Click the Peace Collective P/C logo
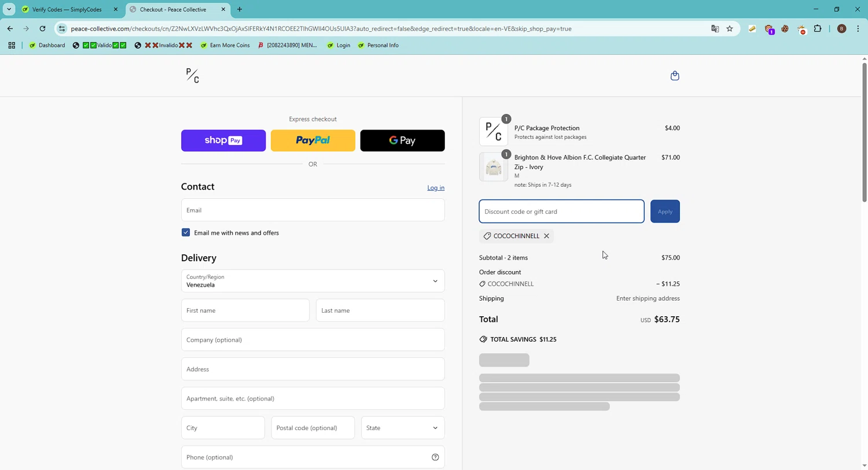The width and height of the screenshot is (868, 470). (193, 76)
